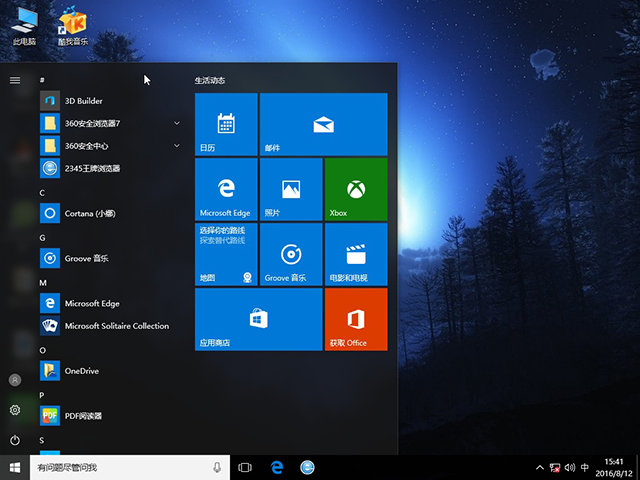This screenshot has height=480, width=640.
Task: Expand the hamburger menu in Start
Action: 14,80
